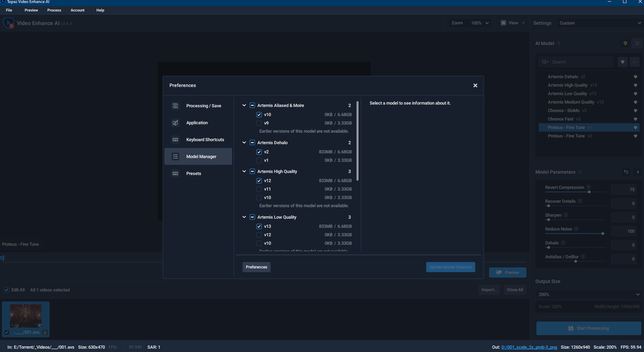Click the reset arrow icon in Model Parameters

(x=626, y=172)
